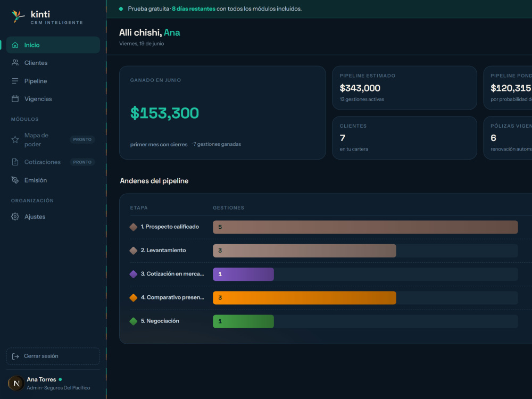This screenshot has height=399, width=532.
Task: Click the $343,000 pipeline value
Action: 360,88
